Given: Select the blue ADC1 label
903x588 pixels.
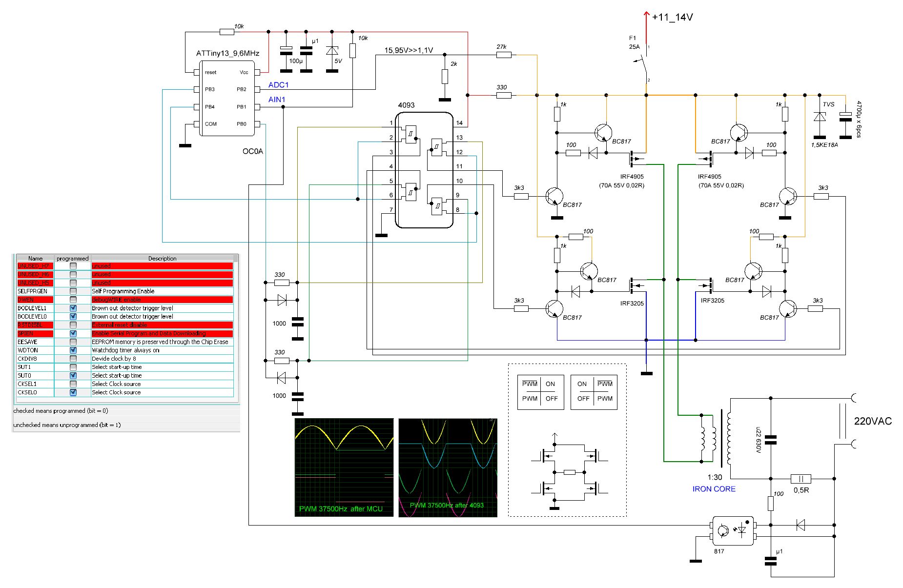Looking at the screenshot, I should click(x=279, y=85).
